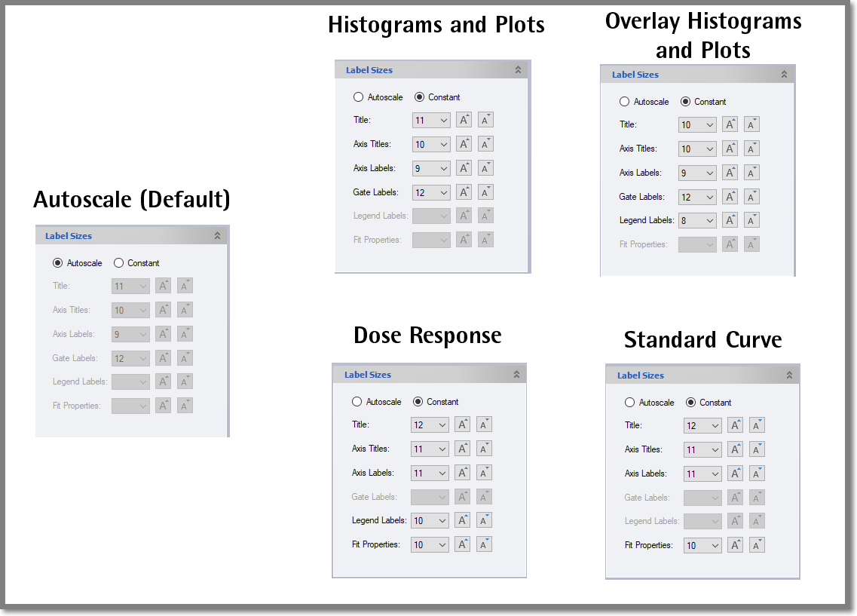Switch Overlay Histograms panel to Autoscale

pos(624,101)
